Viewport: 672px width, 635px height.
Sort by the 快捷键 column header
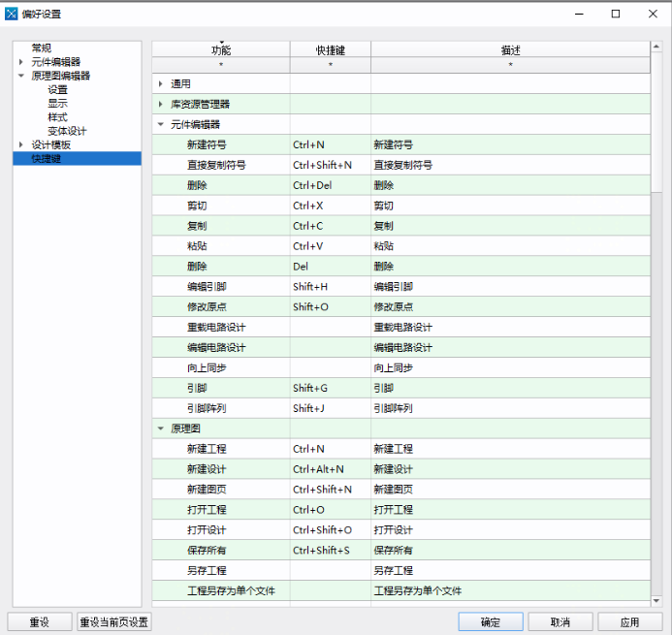pos(330,50)
